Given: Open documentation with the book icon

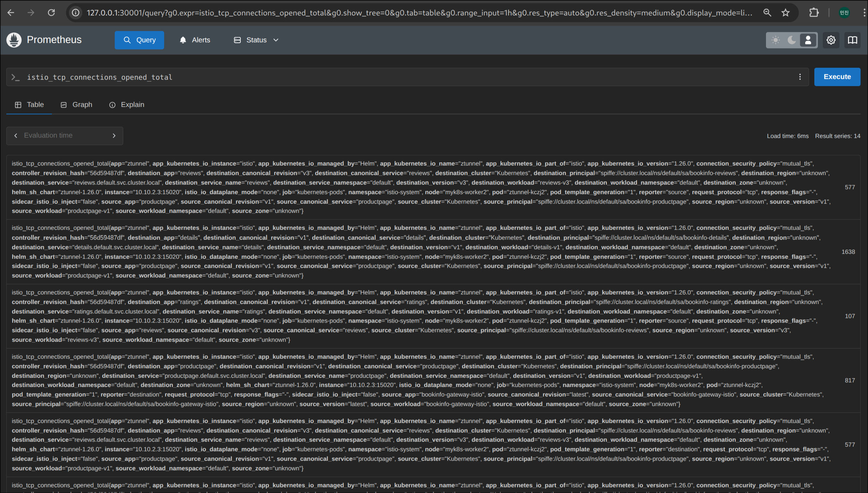Looking at the screenshot, I should (x=852, y=40).
